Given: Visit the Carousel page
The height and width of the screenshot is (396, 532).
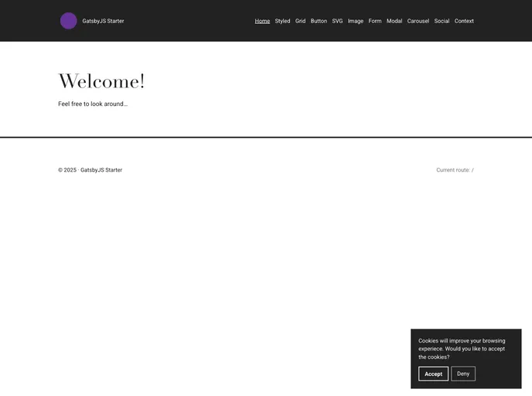Looking at the screenshot, I should 418,21.
